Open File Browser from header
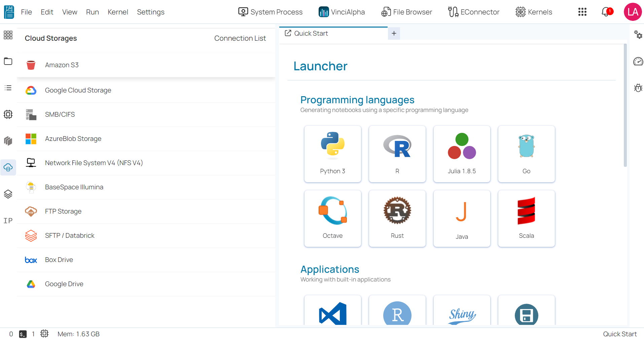Screen dimensions: 644x339 407,12
